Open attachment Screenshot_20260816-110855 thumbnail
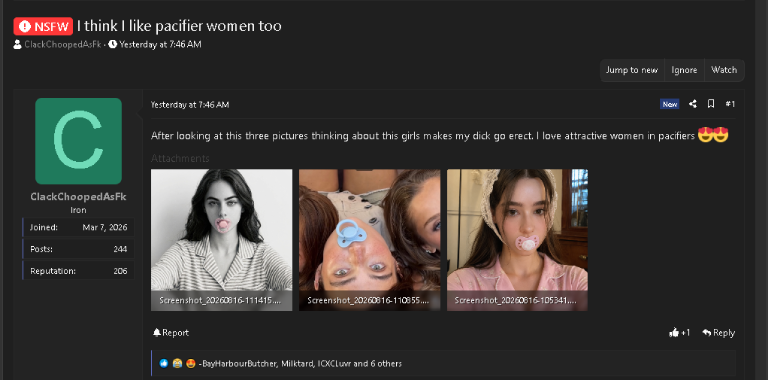 [370, 240]
